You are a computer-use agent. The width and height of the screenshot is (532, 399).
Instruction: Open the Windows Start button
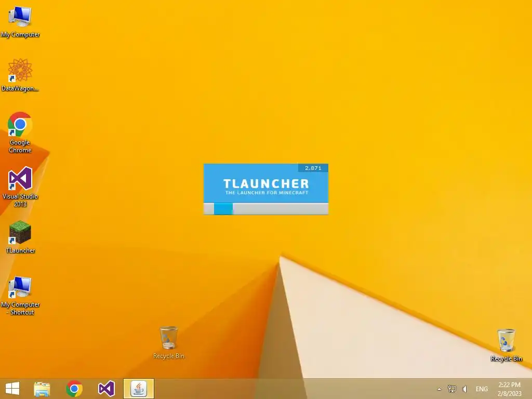[12, 389]
